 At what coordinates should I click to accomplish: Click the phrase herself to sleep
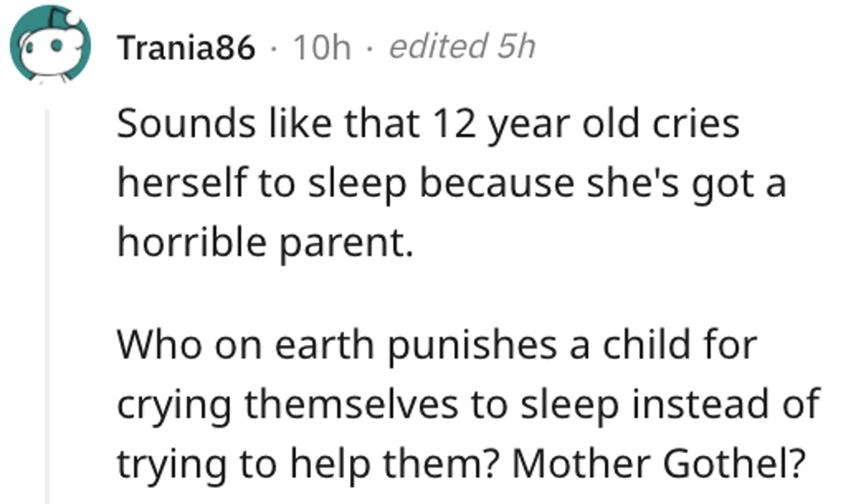pyautogui.click(x=262, y=184)
